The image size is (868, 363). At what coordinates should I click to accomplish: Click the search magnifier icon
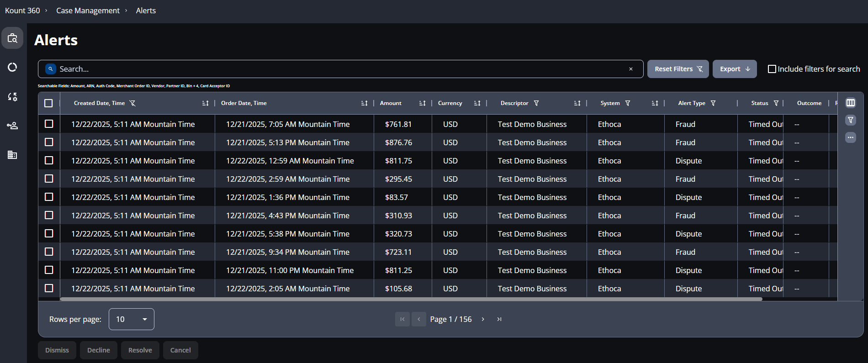coord(51,69)
